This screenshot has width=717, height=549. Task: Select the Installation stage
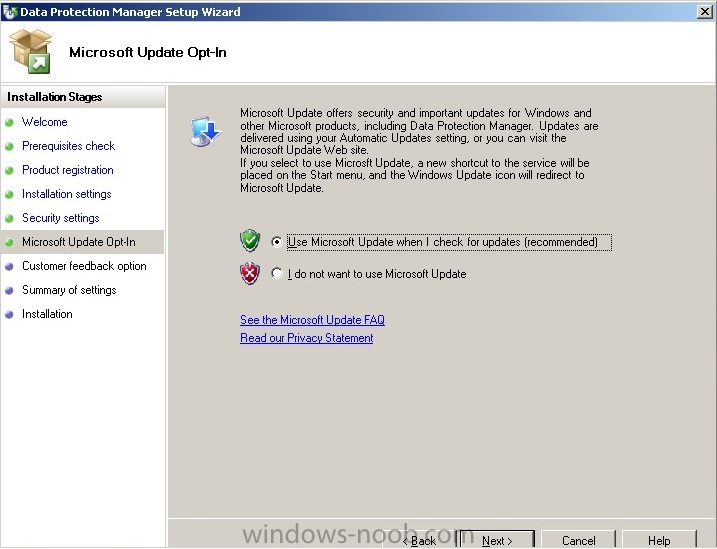pos(47,314)
